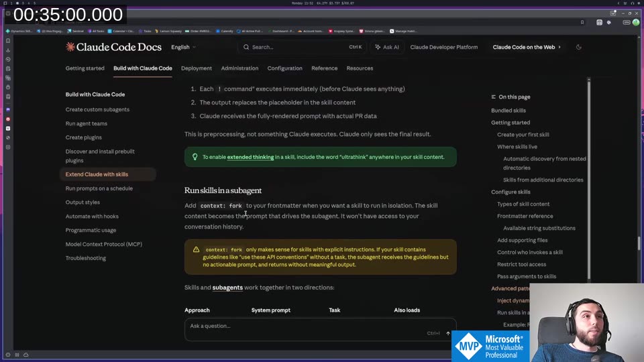
Task: Open Troubleshooting in the sidebar
Action: [x=85, y=258]
